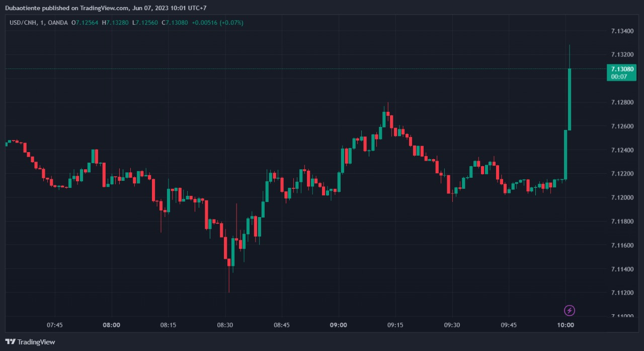The image size is (644, 351).
Task: Click the 7.12000 price scale label
Action: (x=622, y=197)
